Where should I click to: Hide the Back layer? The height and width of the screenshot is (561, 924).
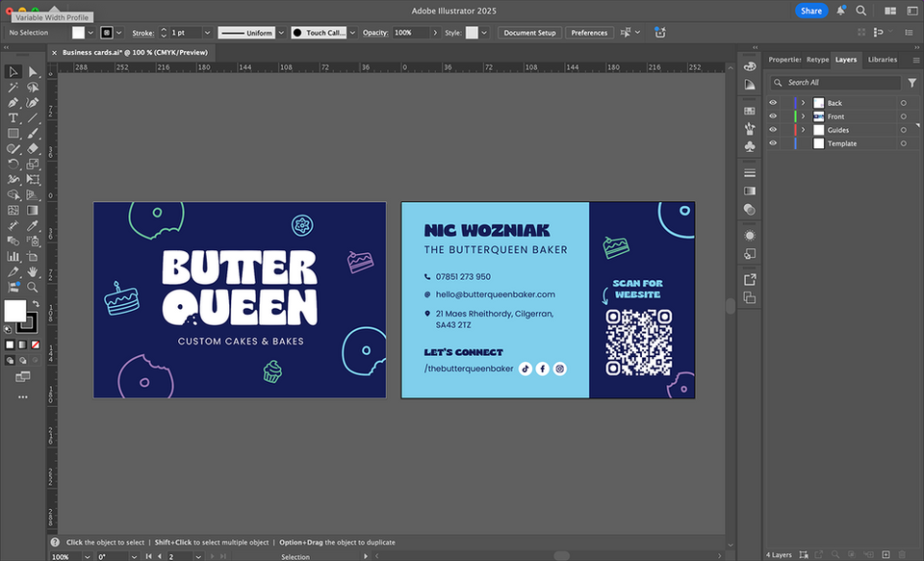(x=773, y=103)
